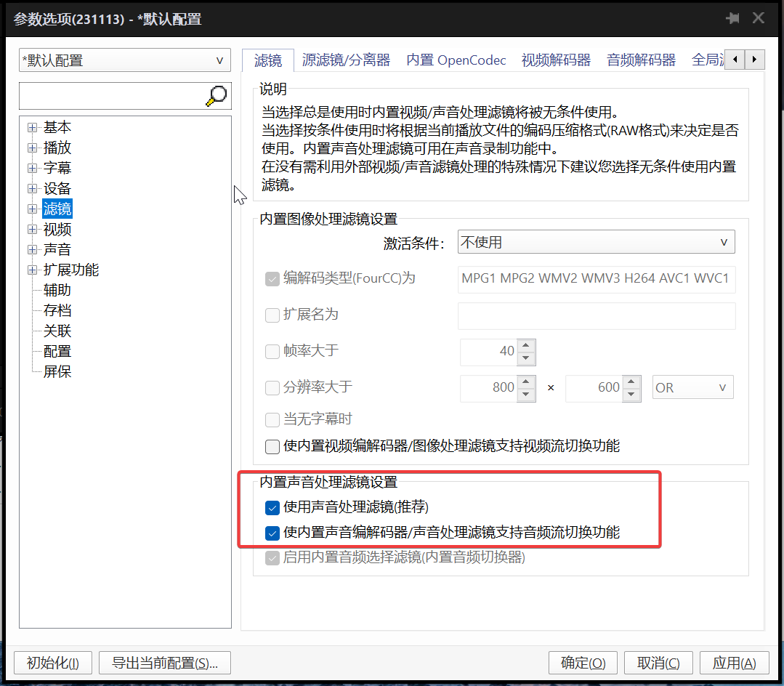Click the resolution width field showing 800
The height and width of the screenshot is (686, 784).
coord(488,388)
